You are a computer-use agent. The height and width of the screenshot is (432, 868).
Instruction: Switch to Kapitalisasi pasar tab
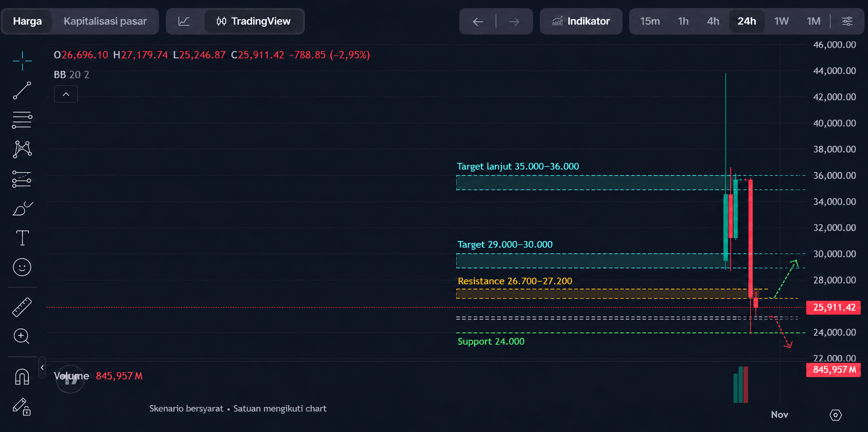(x=105, y=21)
